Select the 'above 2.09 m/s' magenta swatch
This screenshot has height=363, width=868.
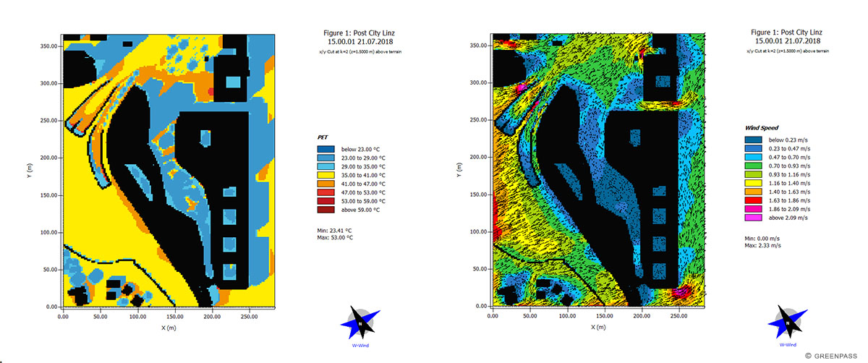(754, 217)
